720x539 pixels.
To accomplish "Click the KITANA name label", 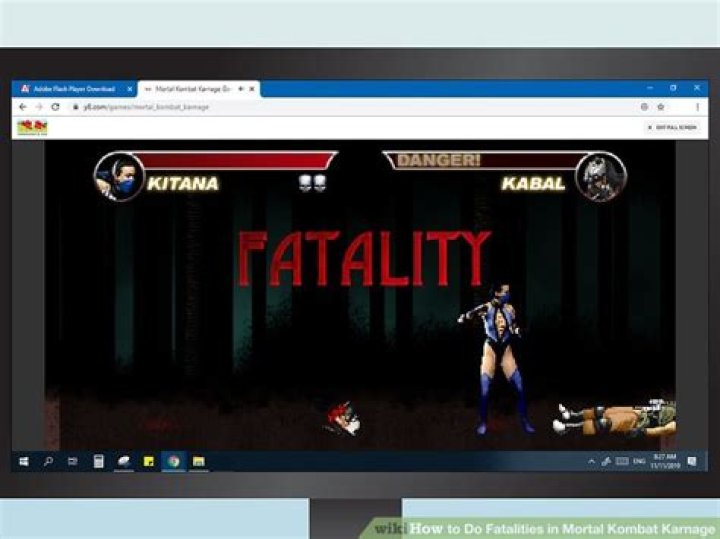I will (x=183, y=184).
